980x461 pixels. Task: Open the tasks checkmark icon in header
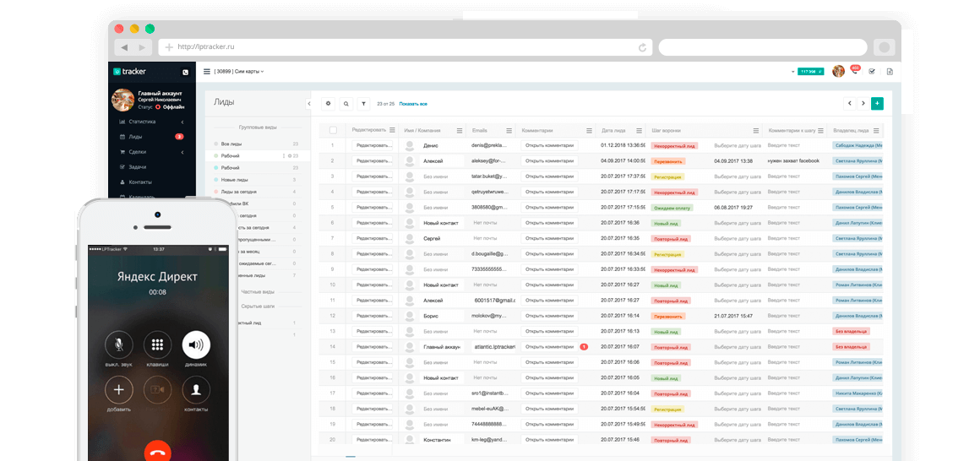click(x=872, y=71)
